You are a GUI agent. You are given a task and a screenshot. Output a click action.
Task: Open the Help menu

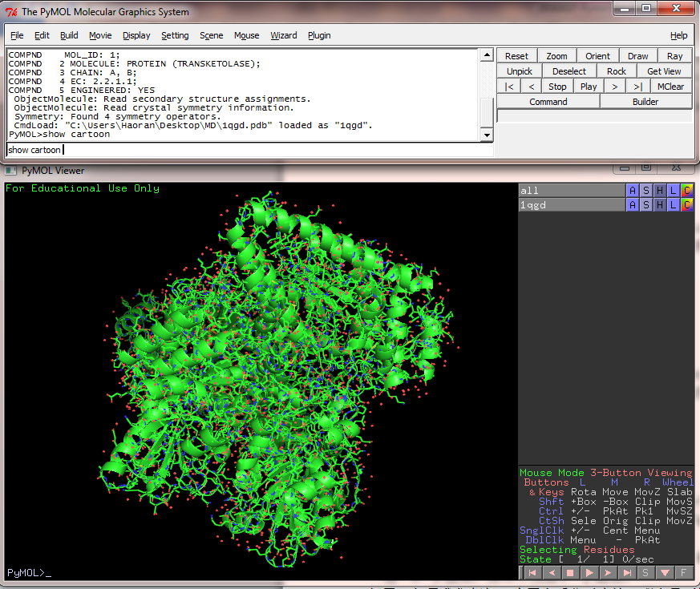point(678,35)
